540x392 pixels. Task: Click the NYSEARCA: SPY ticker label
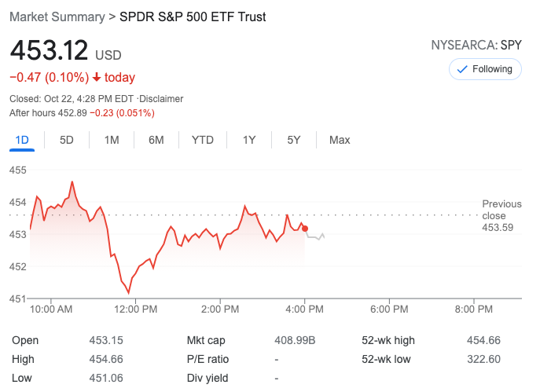tap(476, 45)
